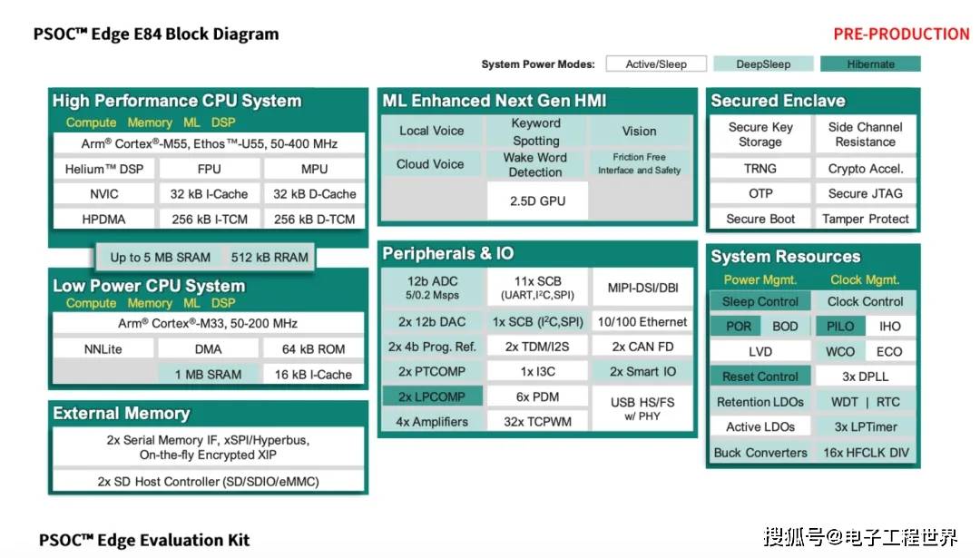
Task: Click the 2x SD Host Controller row
Action: [x=208, y=481]
